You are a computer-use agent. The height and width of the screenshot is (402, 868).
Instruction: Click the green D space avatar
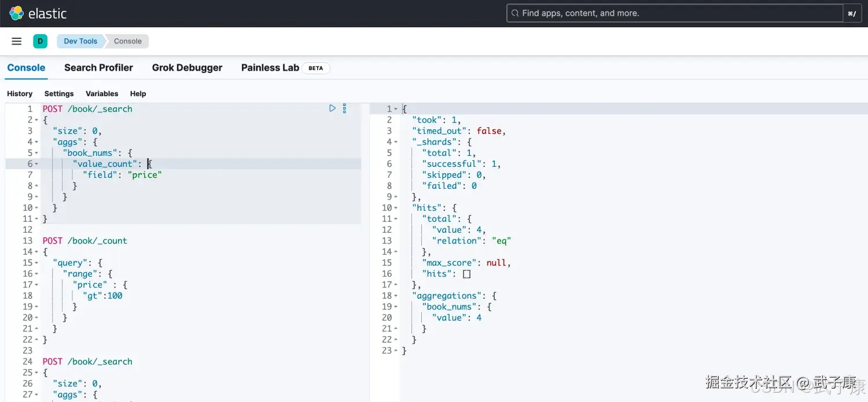tap(40, 41)
